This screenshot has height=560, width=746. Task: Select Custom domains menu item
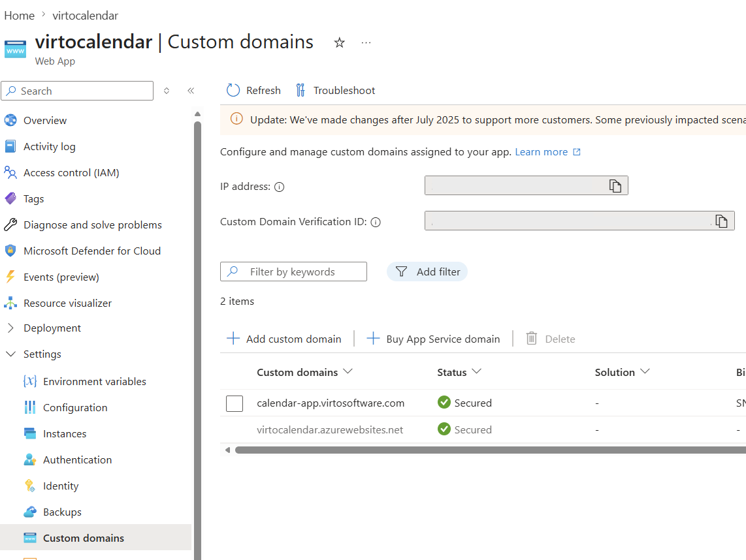click(x=95, y=538)
